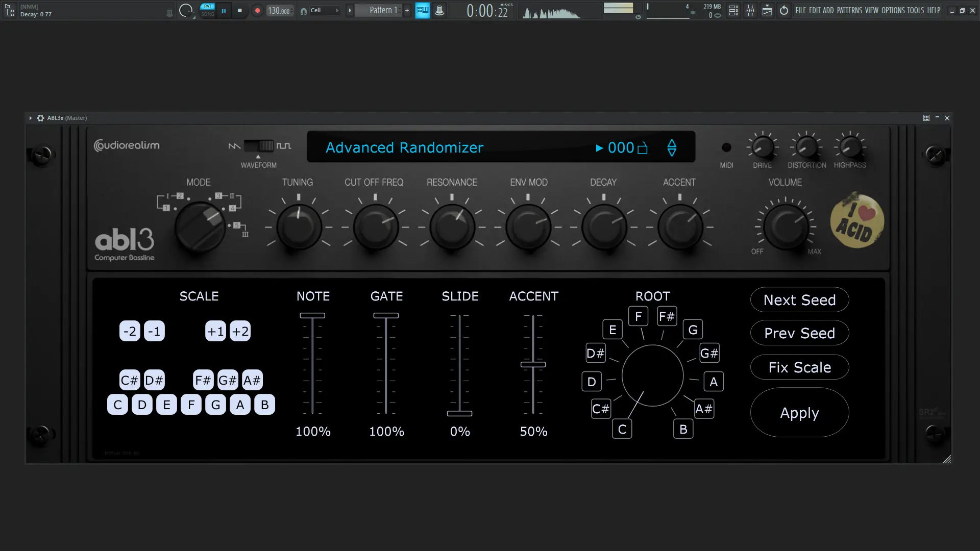
Task: Open the Pattern 1 selector arrow
Action: click(x=350, y=10)
